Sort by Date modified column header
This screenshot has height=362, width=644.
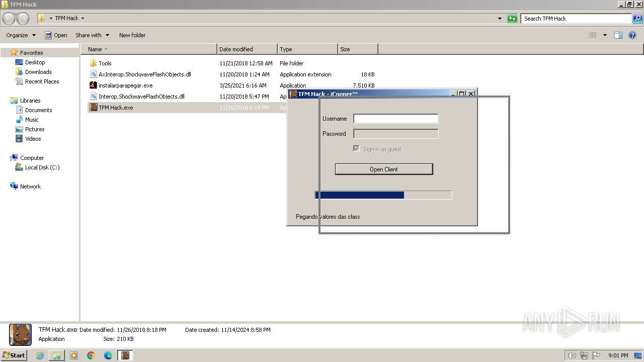coord(247,49)
